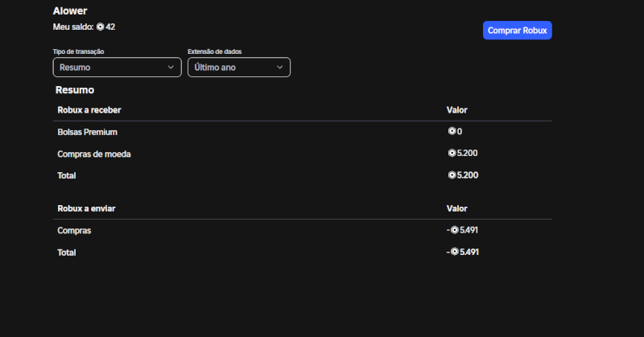Click the Robux icon in Bolsas Premium row
644x337 pixels.
[x=452, y=131]
